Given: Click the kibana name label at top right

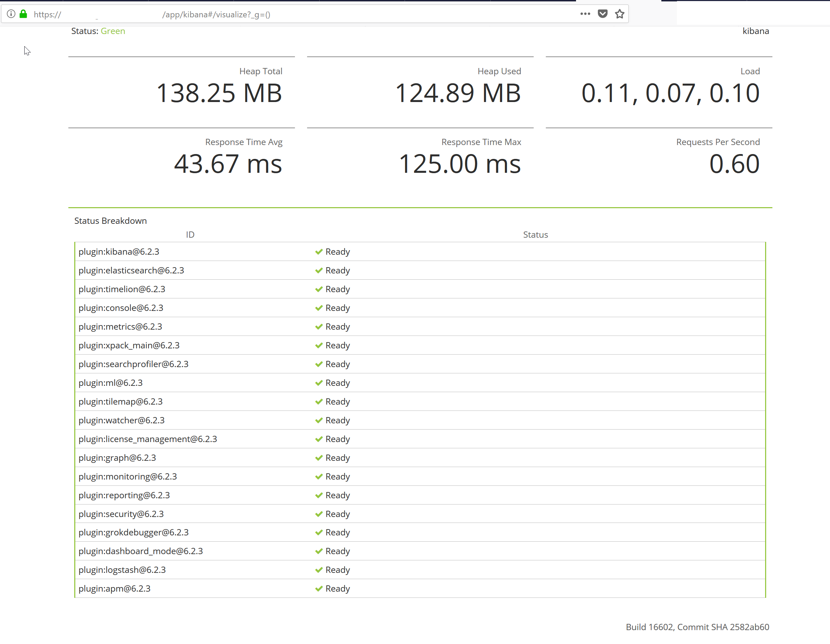Looking at the screenshot, I should [755, 31].
